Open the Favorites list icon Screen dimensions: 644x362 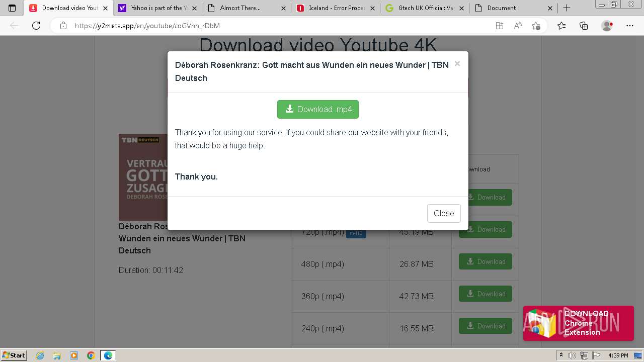[x=561, y=26]
